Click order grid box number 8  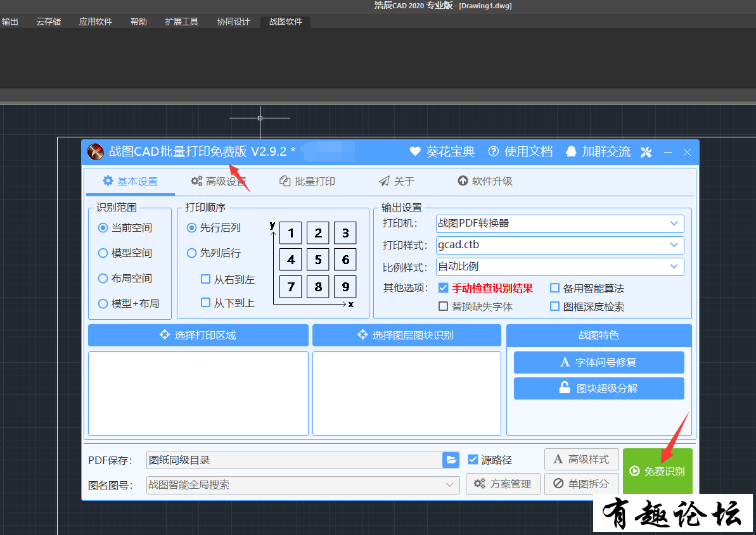(318, 287)
